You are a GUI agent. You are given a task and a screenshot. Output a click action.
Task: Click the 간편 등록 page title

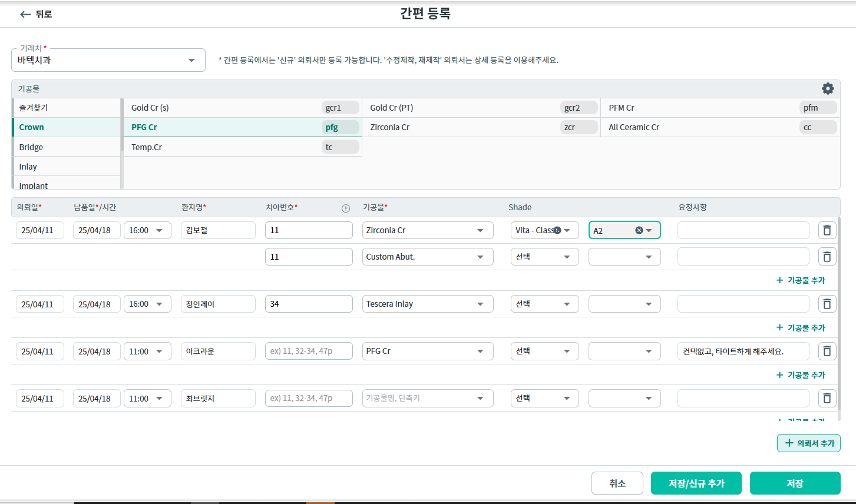pos(425,14)
